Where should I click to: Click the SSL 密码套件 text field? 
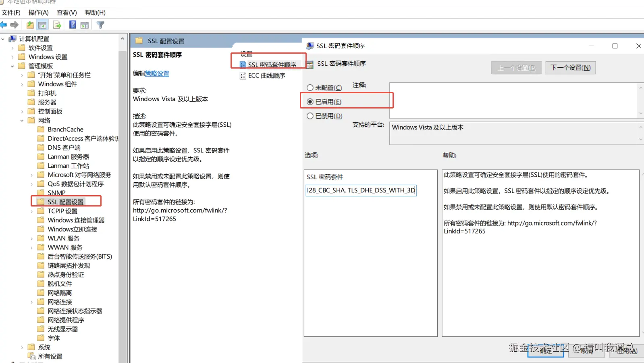click(x=361, y=190)
